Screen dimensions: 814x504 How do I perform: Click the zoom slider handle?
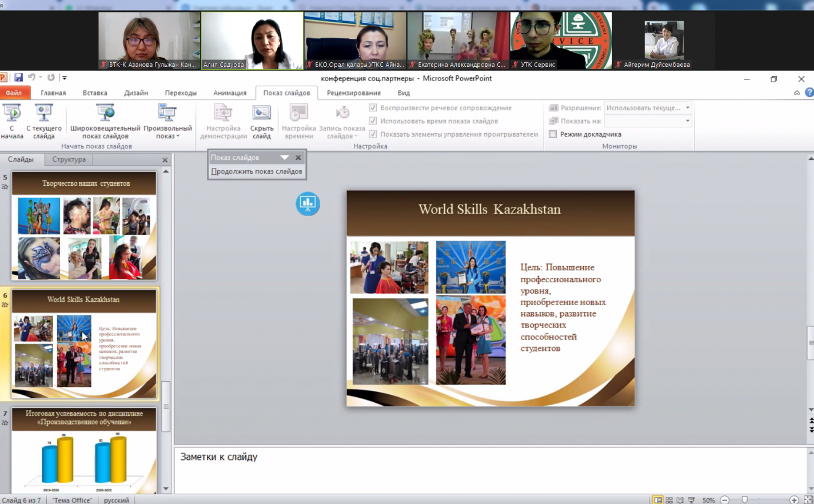tap(744, 500)
